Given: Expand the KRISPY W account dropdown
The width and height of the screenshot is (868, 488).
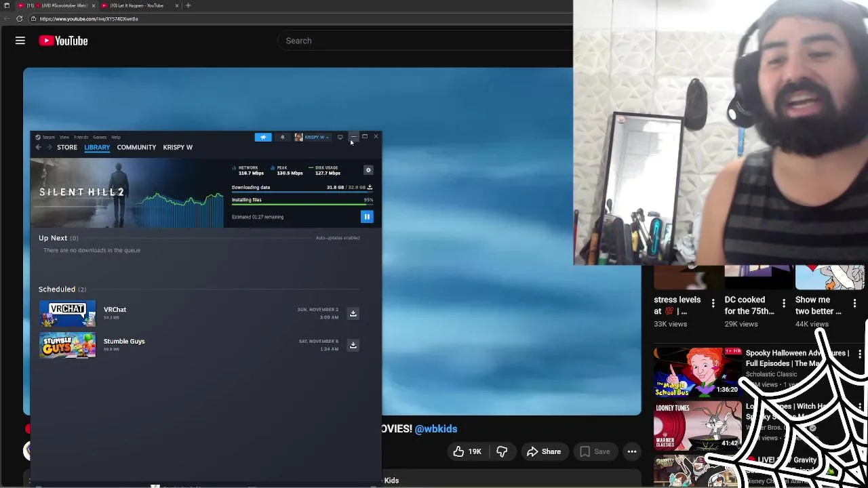Looking at the screenshot, I should coord(312,137).
